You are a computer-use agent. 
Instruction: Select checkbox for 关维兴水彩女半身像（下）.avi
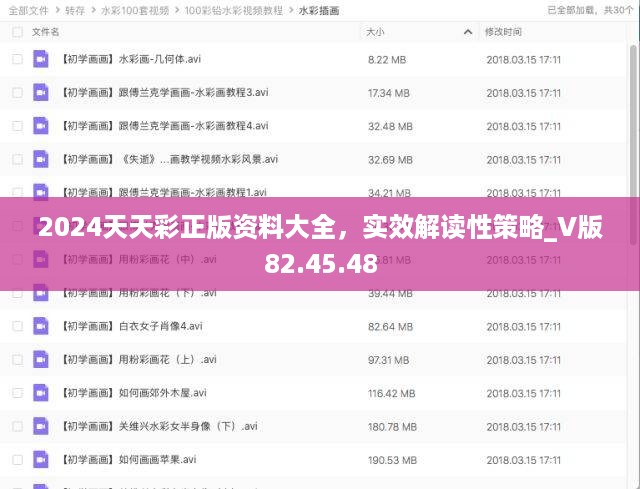(17, 427)
